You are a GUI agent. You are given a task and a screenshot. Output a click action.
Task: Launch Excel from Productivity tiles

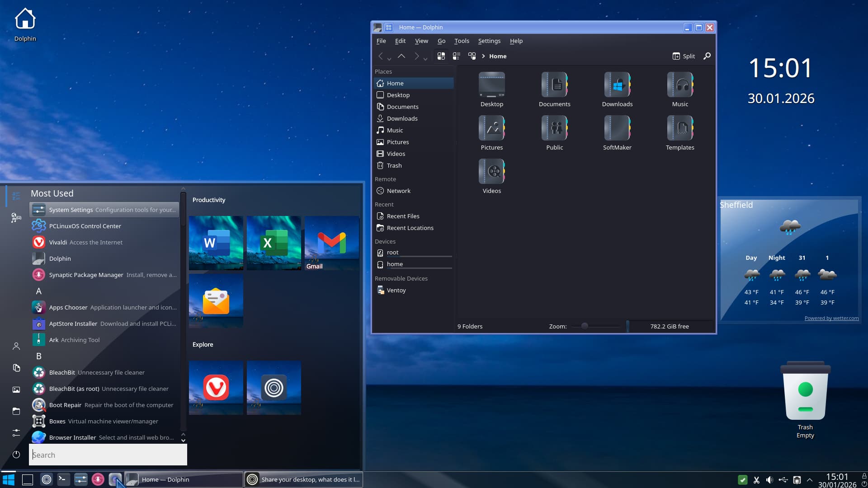click(274, 243)
